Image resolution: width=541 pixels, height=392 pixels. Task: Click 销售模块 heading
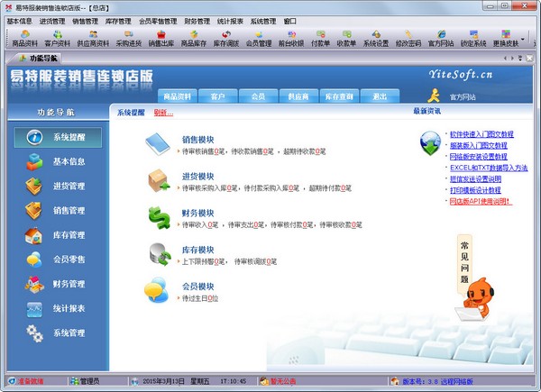coord(198,140)
